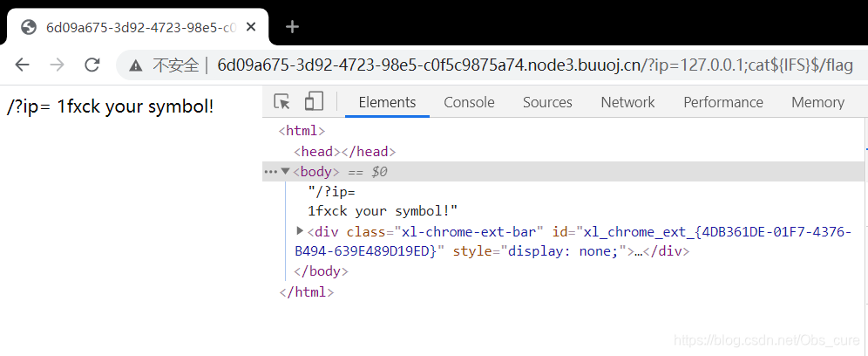Open a new browser tab

coord(292,27)
